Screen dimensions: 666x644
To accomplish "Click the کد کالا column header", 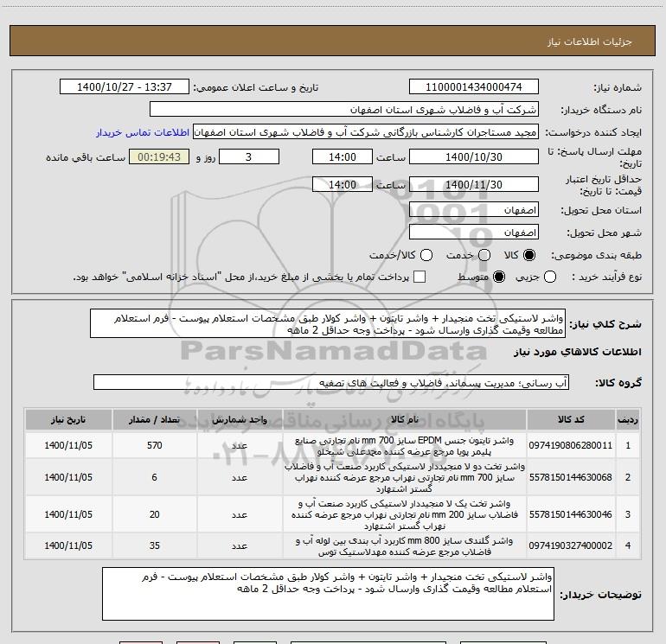I will (x=571, y=419).
